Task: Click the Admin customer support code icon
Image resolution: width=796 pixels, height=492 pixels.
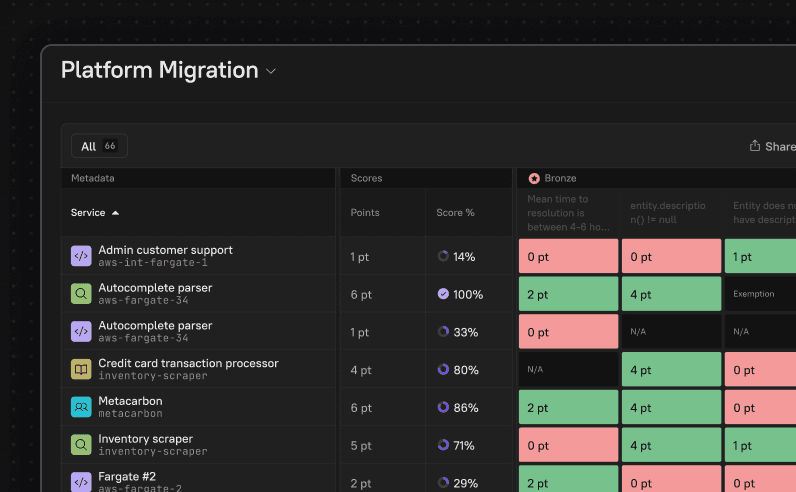Action: coord(81,256)
